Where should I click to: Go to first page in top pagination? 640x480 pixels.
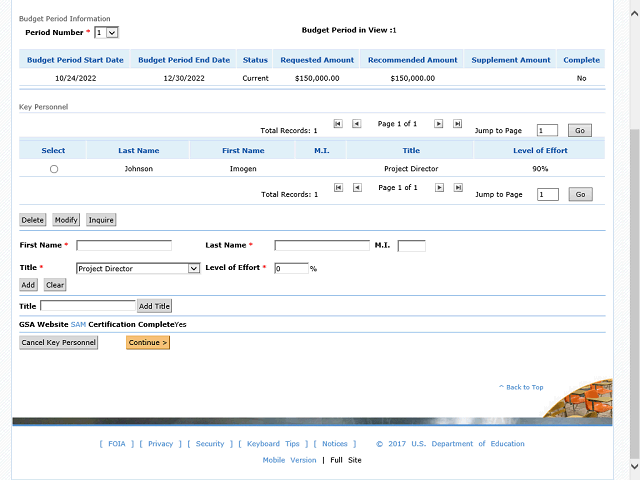pyautogui.click(x=338, y=124)
